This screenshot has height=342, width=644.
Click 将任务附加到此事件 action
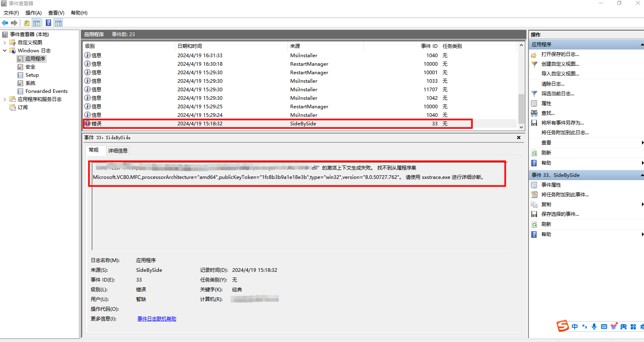coord(565,194)
